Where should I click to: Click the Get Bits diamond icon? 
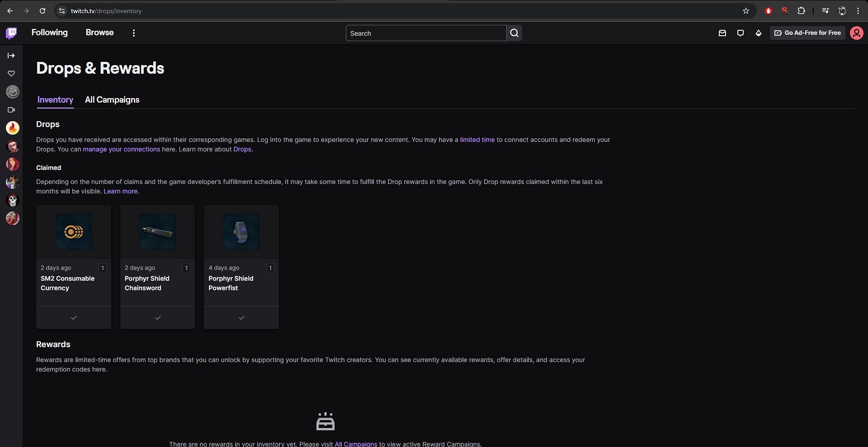(x=758, y=33)
